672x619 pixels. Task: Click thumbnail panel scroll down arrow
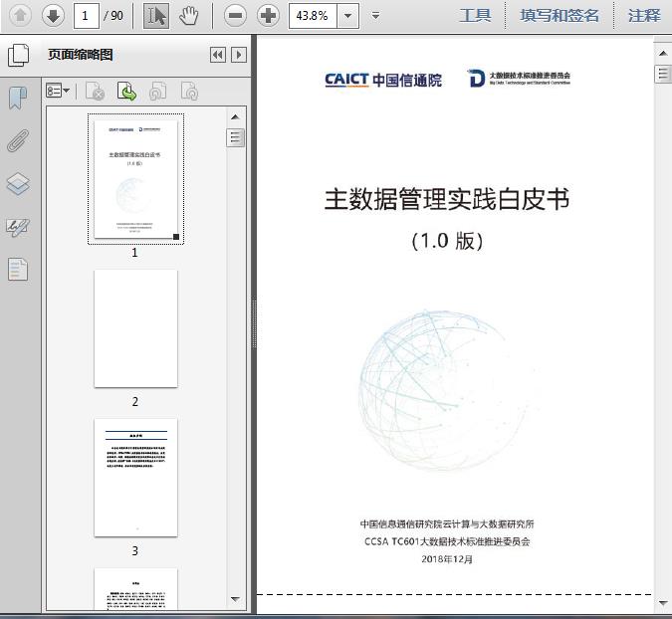pos(235,599)
